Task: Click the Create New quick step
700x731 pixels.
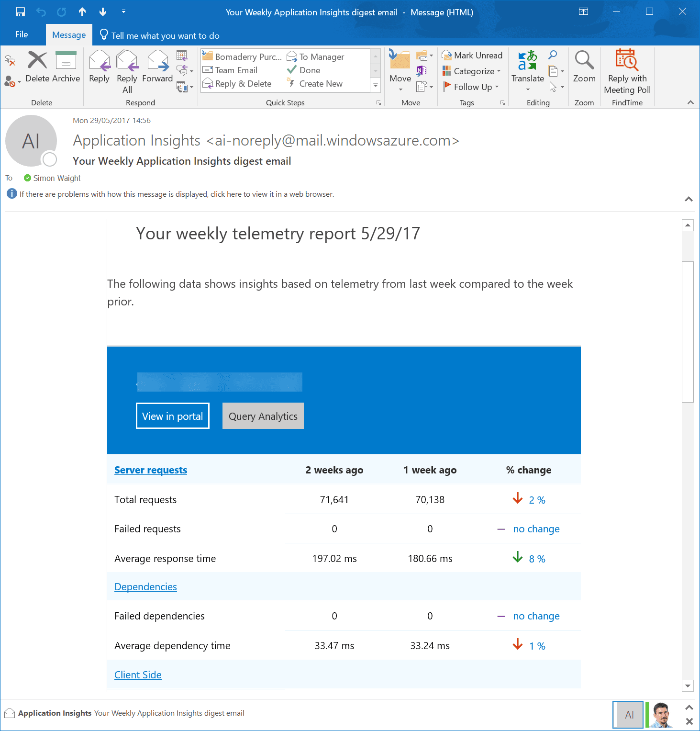Action: click(315, 84)
